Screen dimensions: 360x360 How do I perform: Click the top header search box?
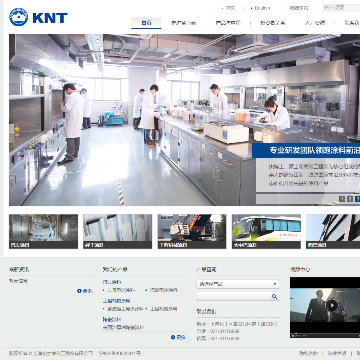341,7
